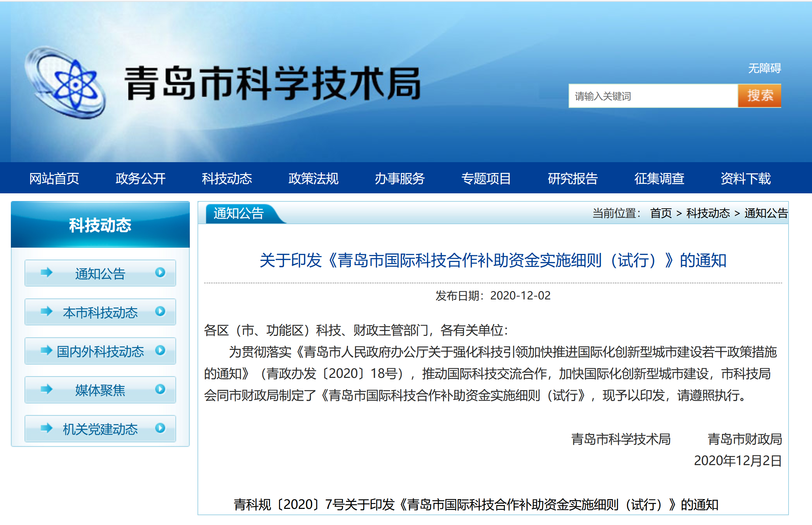
Task: Click the signature 青岛市科学技术局 below the article
Action: pyautogui.click(x=621, y=439)
